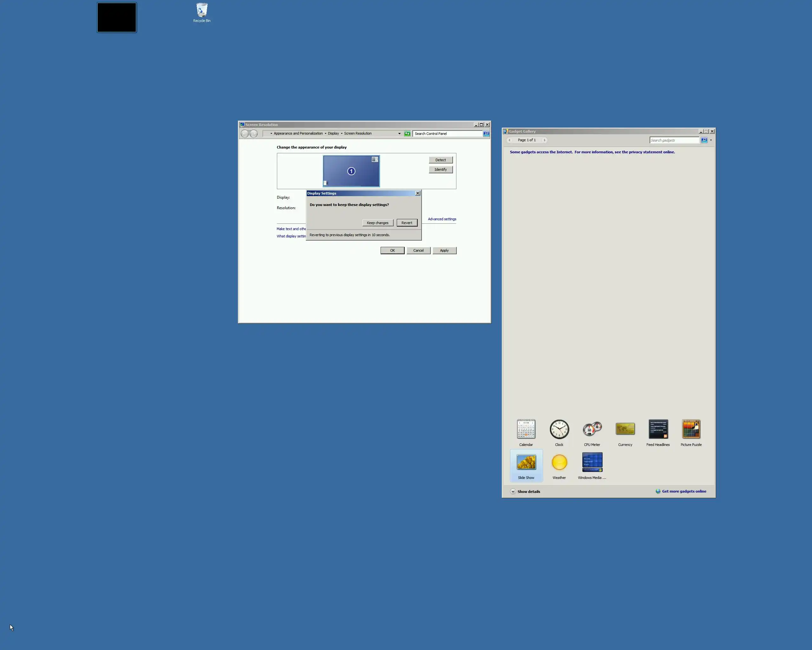The width and height of the screenshot is (812, 650).
Task: Click Get more gadgets online link
Action: [x=684, y=491]
